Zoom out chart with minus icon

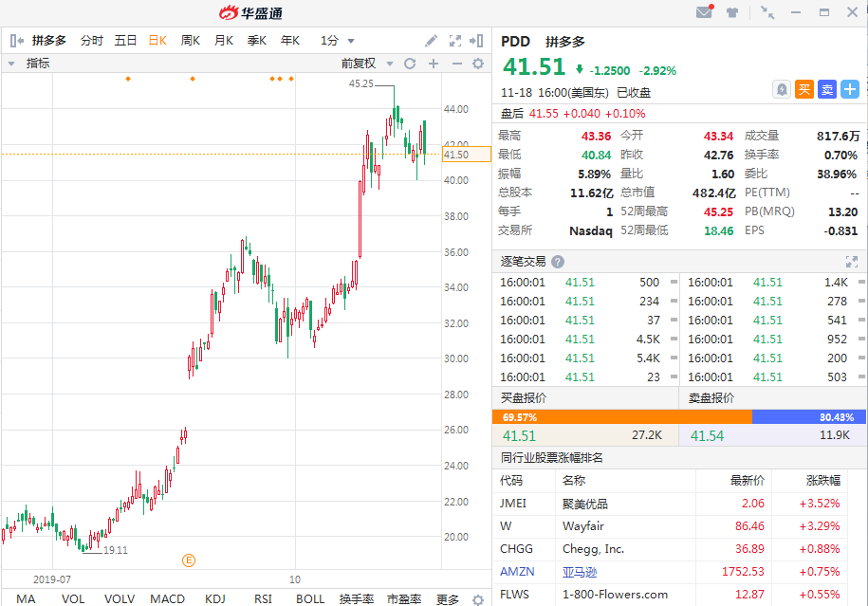456,64
